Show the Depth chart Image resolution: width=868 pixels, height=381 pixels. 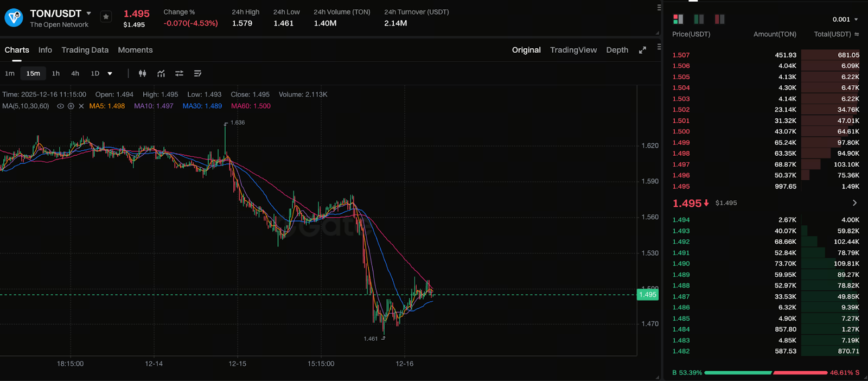pos(617,50)
